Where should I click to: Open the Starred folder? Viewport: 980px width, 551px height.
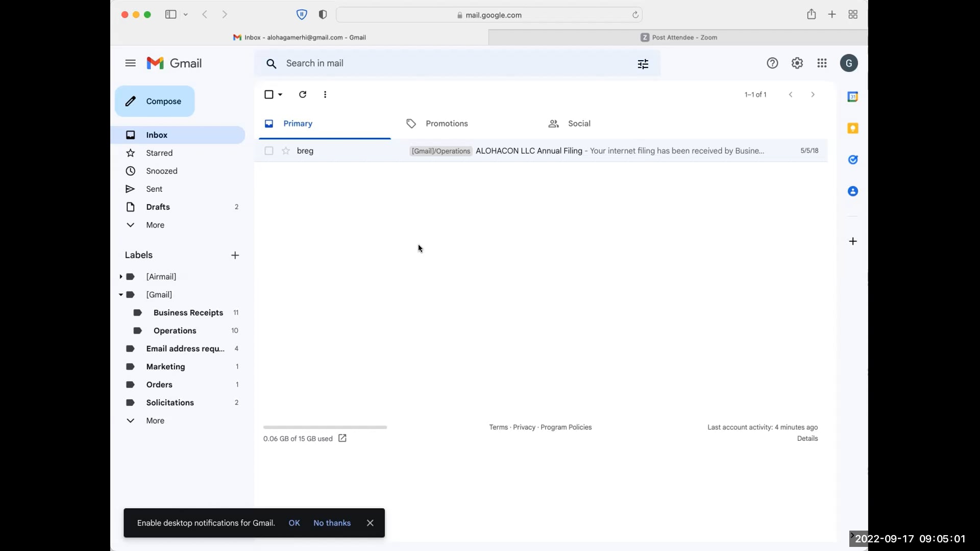[x=178, y=153]
